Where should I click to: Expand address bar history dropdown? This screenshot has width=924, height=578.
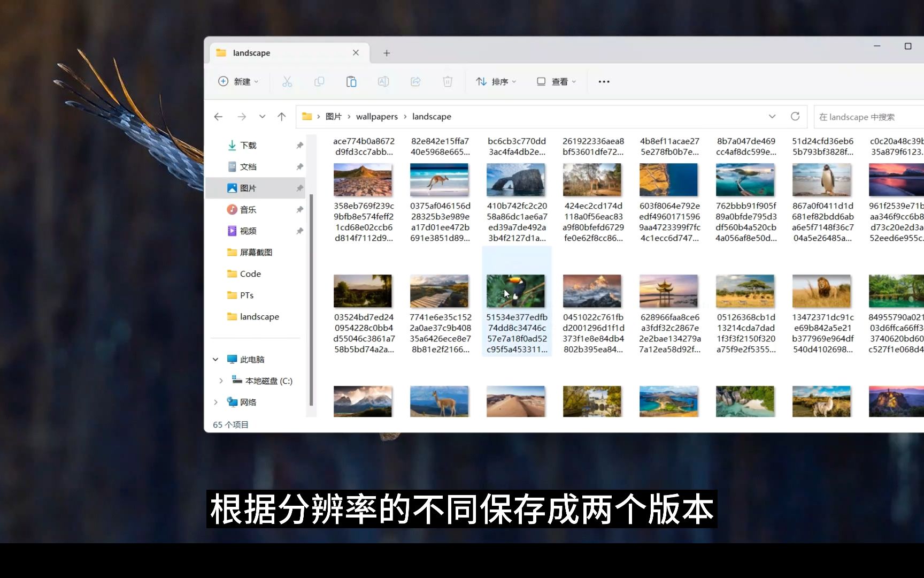pos(772,117)
